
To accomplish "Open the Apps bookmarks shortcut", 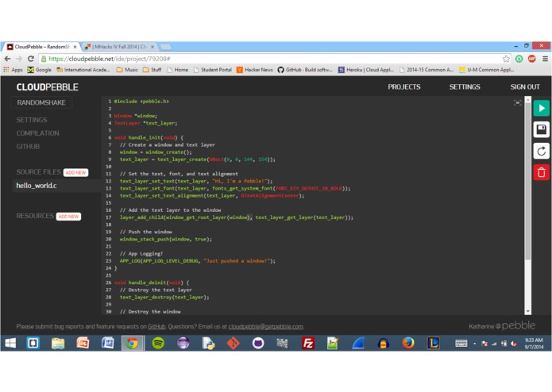I will (13, 70).
